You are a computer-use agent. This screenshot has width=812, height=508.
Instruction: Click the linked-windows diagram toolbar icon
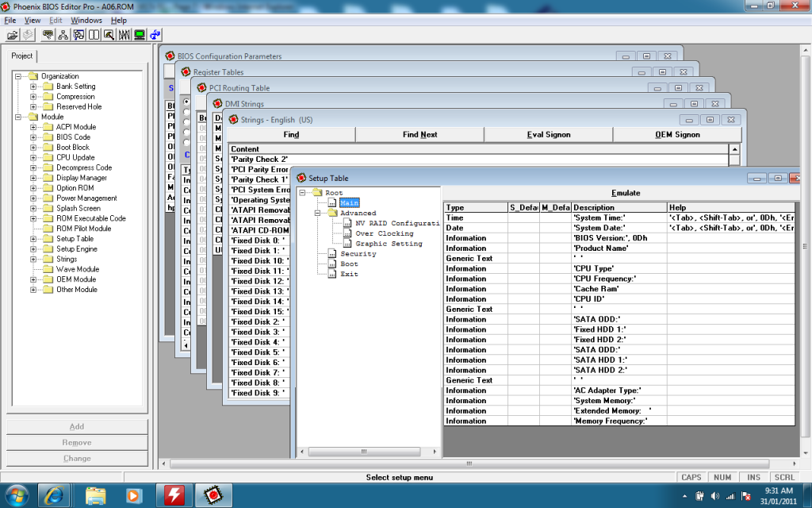79,35
